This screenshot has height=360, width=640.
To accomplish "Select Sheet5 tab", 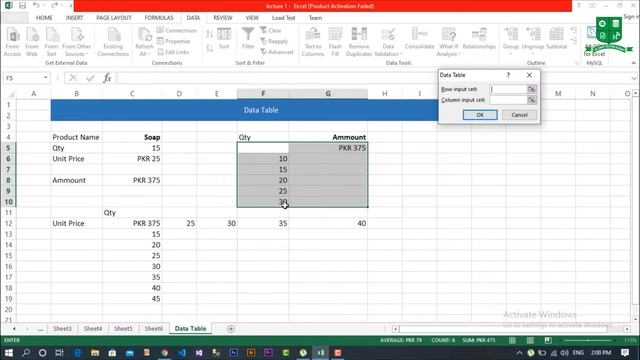I will pyautogui.click(x=123, y=329).
